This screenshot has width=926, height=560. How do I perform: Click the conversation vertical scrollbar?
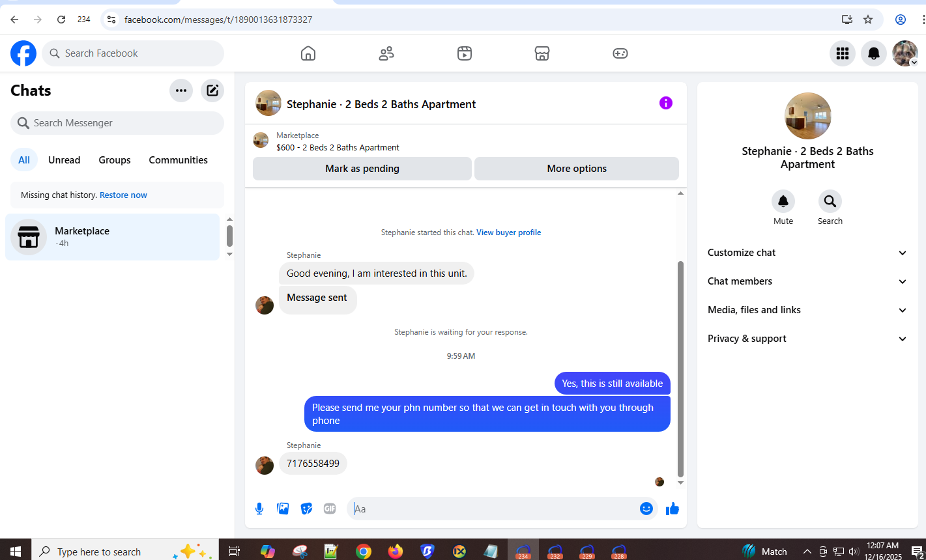click(681, 369)
